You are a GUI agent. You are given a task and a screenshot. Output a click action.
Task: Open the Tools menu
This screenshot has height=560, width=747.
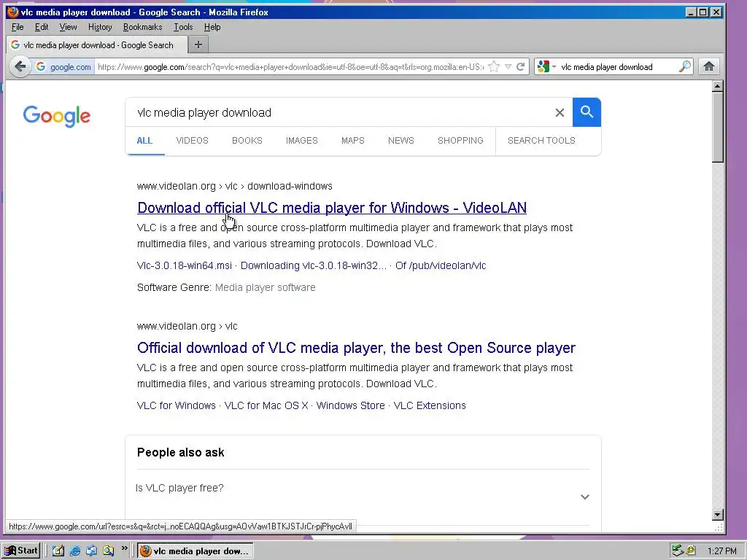tap(183, 27)
